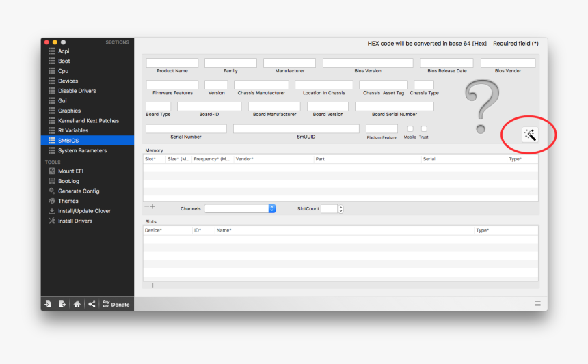Select the Gui section
This screenshot has height=364, width=588.
88,101
